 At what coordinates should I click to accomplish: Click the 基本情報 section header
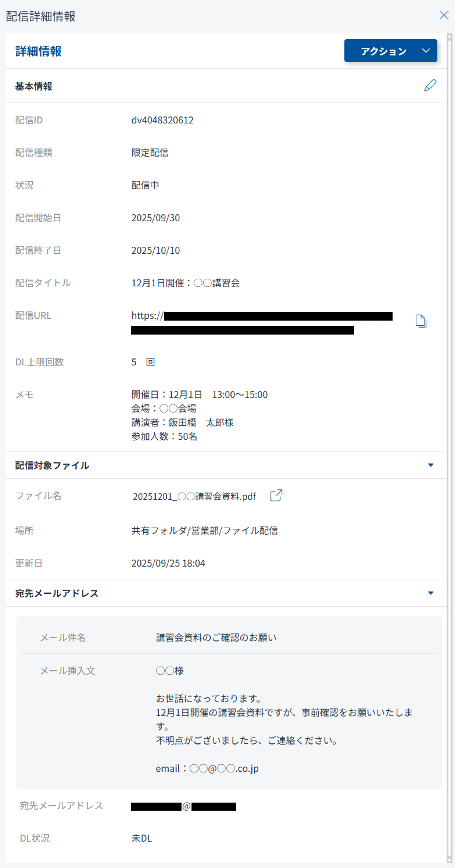pos(34,86)
